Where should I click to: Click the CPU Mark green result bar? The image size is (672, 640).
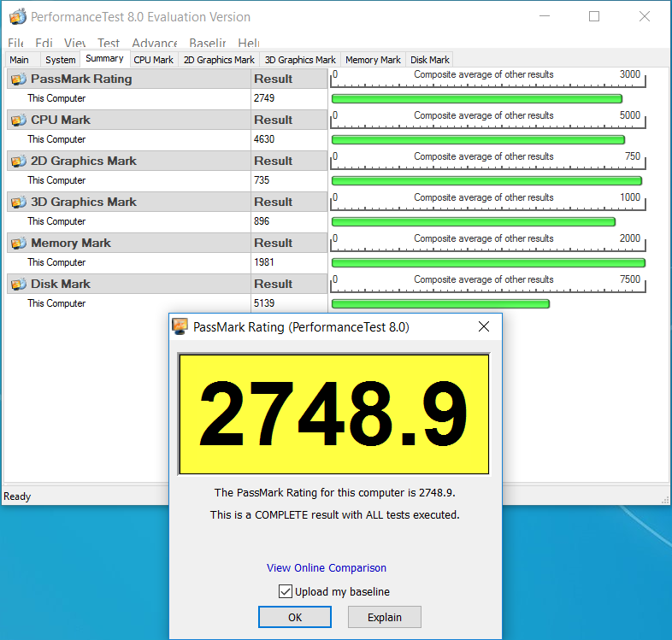pyautogui.click(x=478, y=139)
